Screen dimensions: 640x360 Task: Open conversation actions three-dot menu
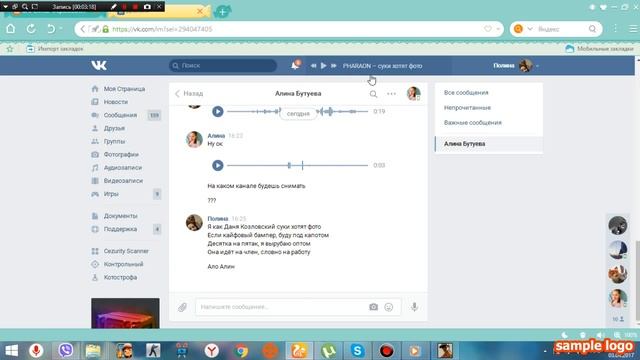(x=391, y=94)
